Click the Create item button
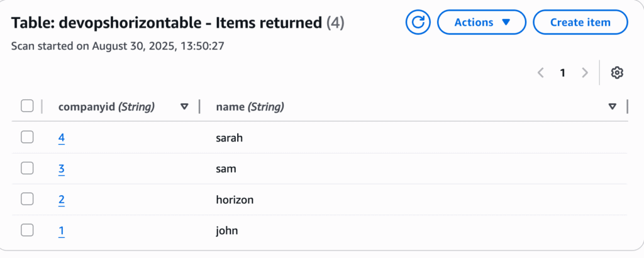 coord(580,22)
